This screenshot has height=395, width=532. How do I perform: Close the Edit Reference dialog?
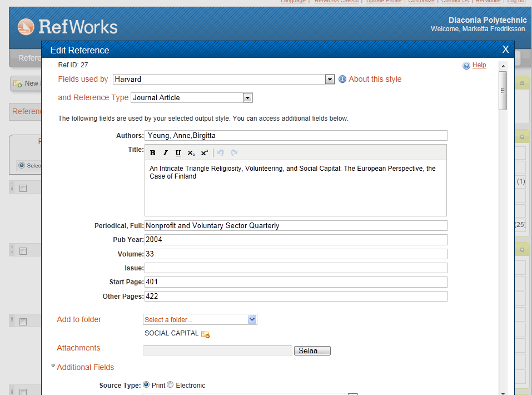tap(505, 50)
